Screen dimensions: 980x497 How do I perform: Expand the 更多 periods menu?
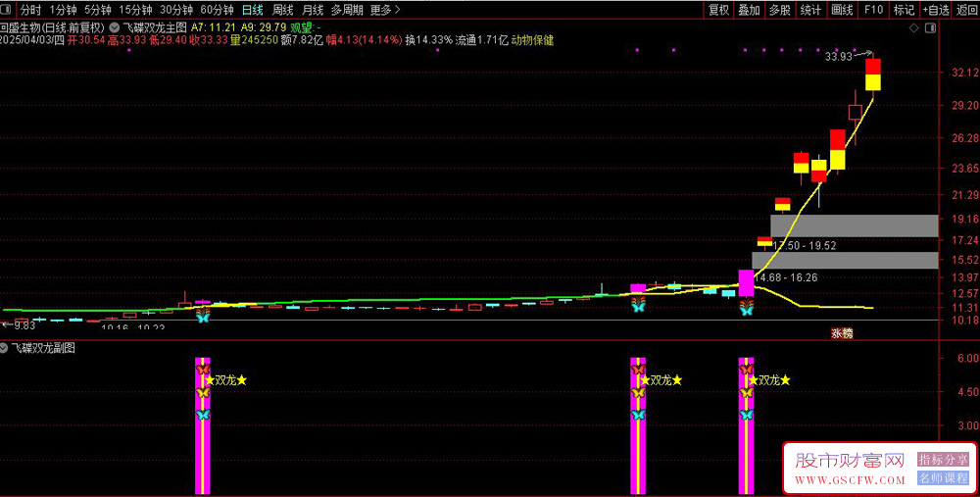click(x=385, y=10)
